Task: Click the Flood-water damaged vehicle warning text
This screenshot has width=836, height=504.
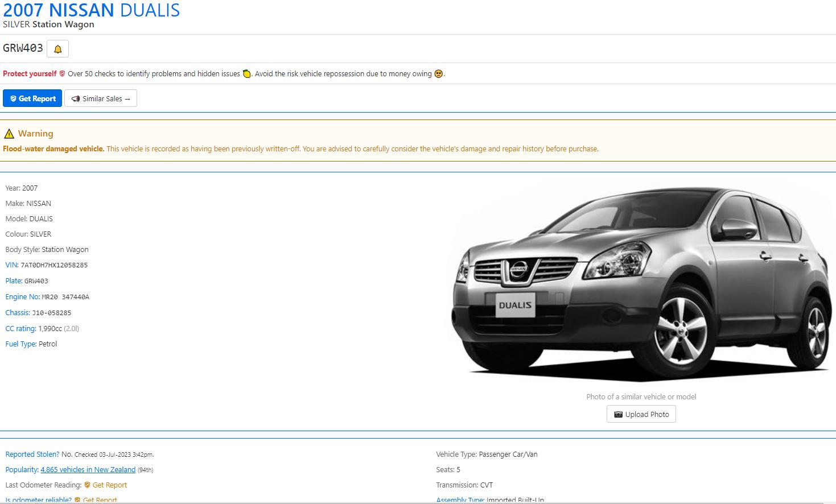Action: point(53,149)
